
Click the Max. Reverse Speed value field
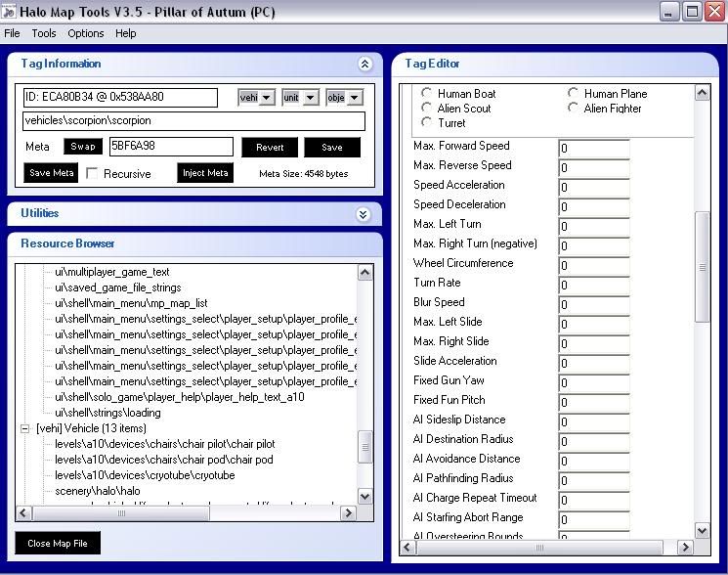pyautogui.click(x=594, y=167)
